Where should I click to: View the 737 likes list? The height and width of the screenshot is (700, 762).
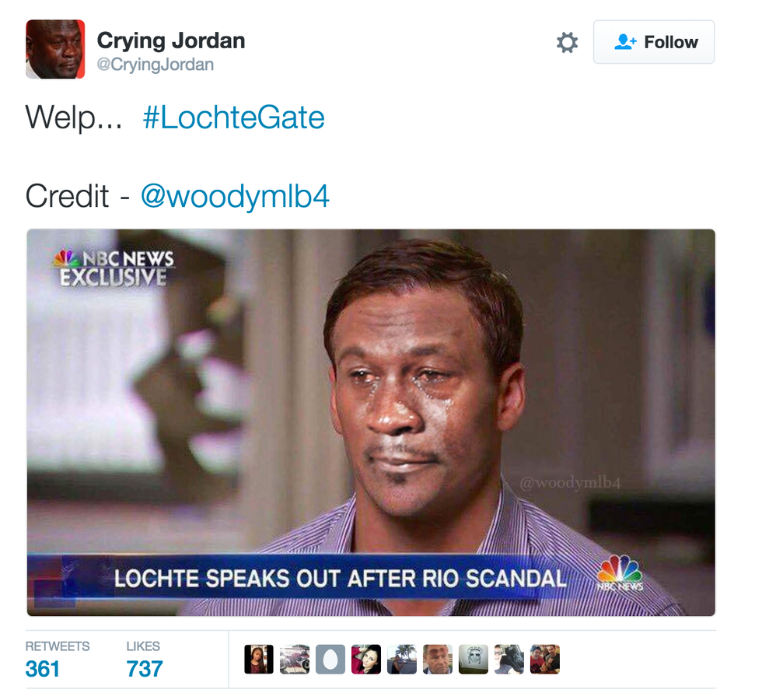tap(144, 660)
